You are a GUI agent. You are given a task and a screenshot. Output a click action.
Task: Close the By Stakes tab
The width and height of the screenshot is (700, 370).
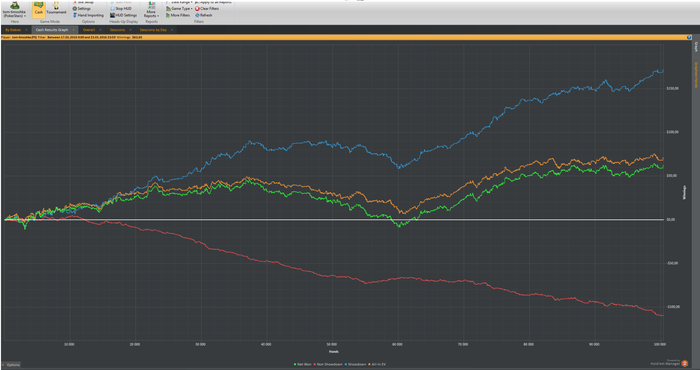(26, 30)
